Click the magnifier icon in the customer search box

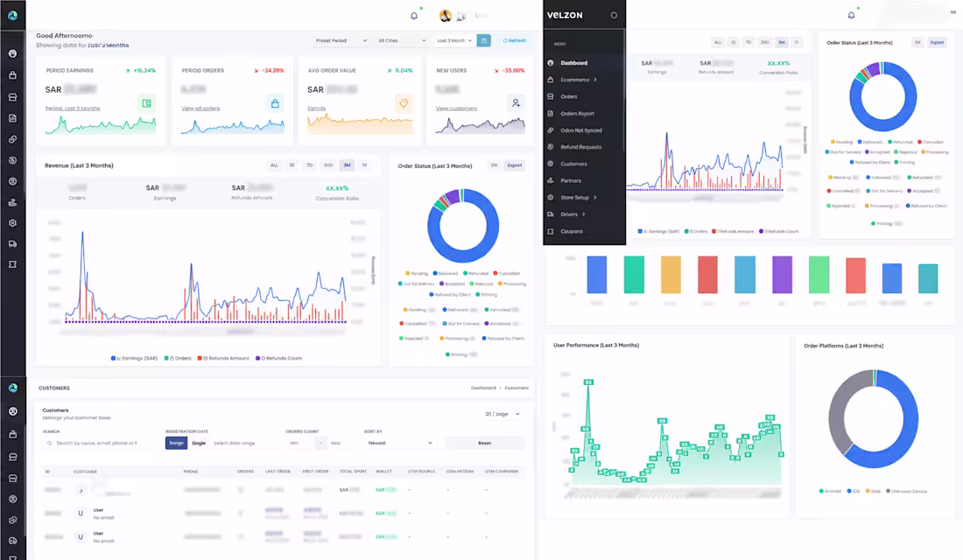50,443
